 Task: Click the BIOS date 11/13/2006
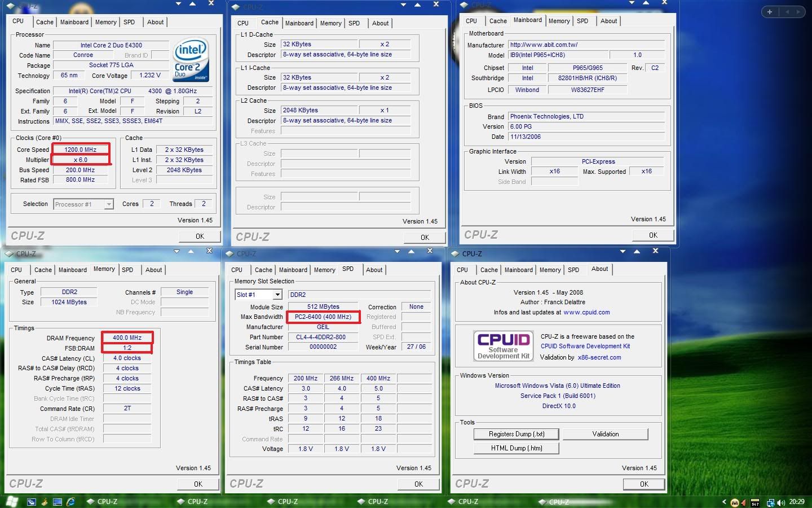click(586, 137)
